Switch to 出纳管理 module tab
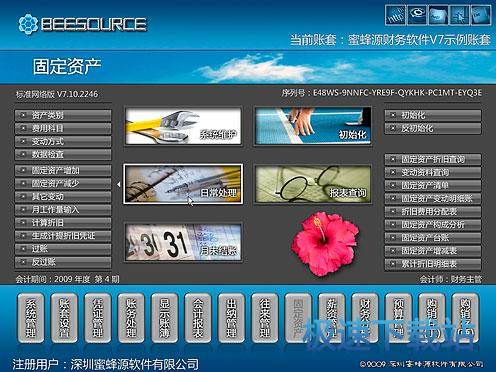The height and width of the screenshot is (372, 496). tap(231, 318)
